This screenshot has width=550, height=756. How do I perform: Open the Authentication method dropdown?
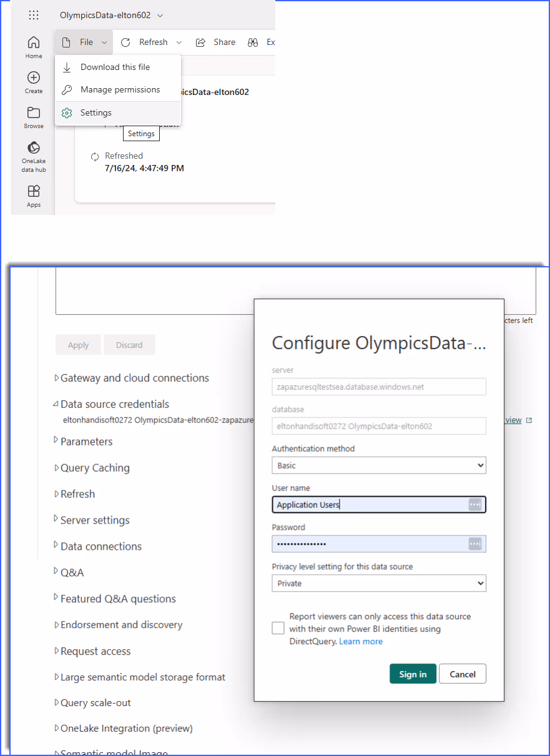pyautogui.click(x=378, y=465)
